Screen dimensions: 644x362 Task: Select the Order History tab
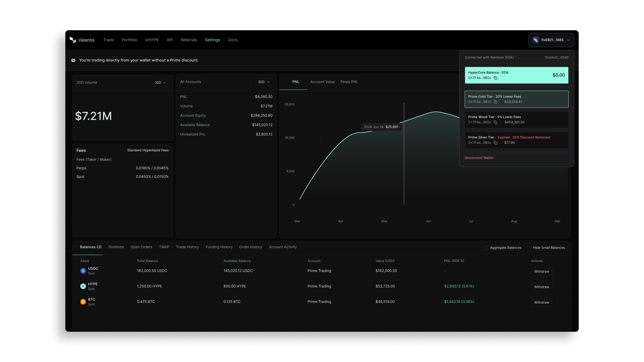(x=251, y=247)
